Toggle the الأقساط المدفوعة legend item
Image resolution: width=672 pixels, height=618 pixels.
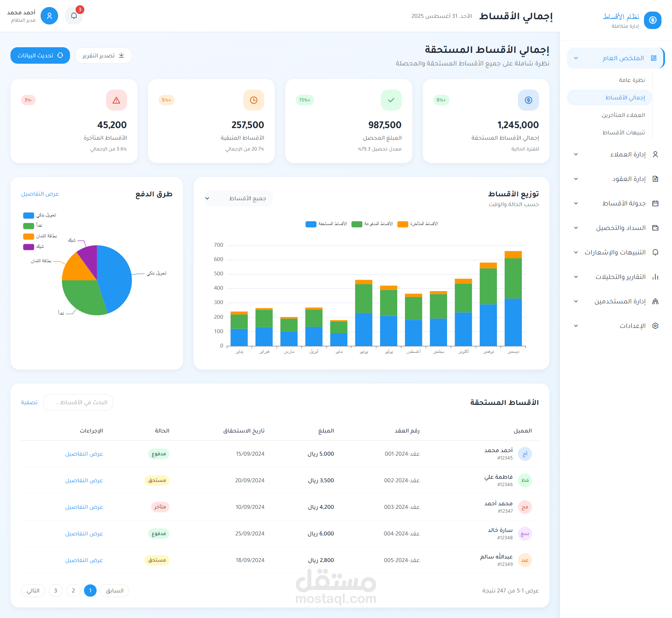point(372,224)
